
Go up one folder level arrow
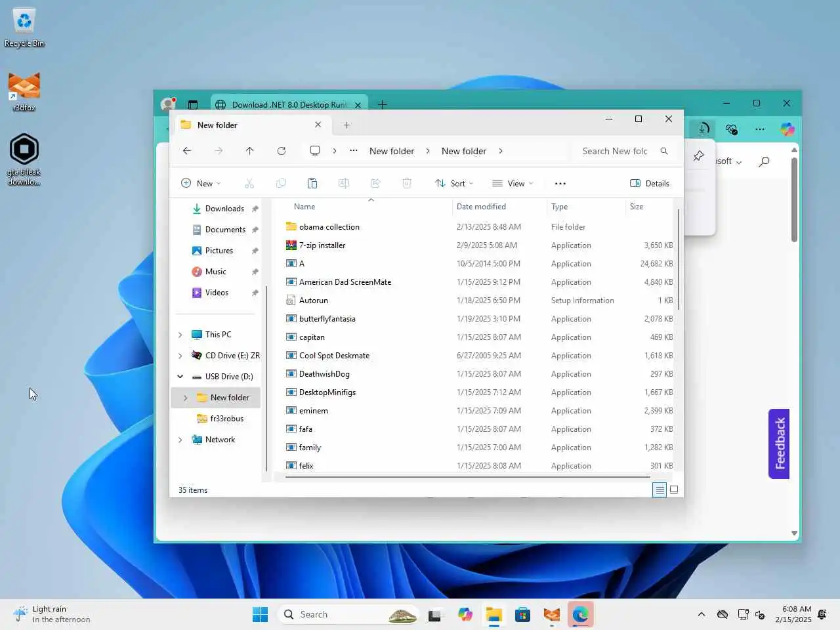(250, 151)
